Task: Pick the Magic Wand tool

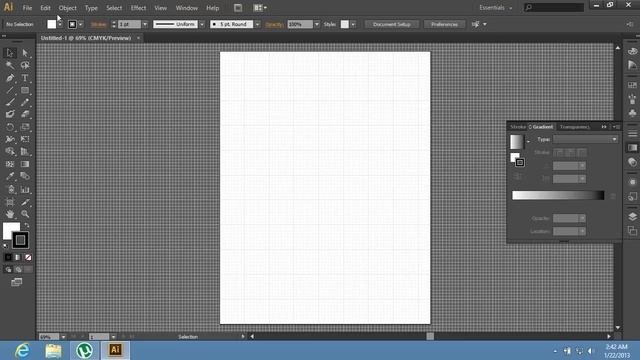Action: coord(10,65)
